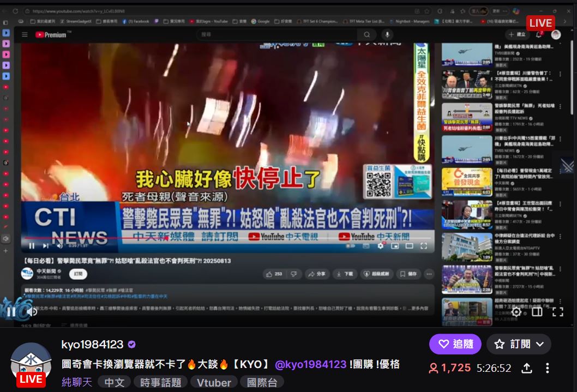Open kyo1984123 channel avatar
577x392 pixels.
[x=31, y=364]
